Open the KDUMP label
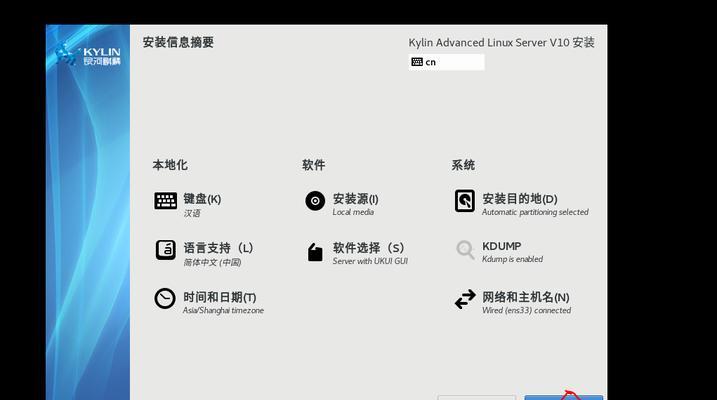Viewport: 717px width, 400px height. (x=501, y=246)
